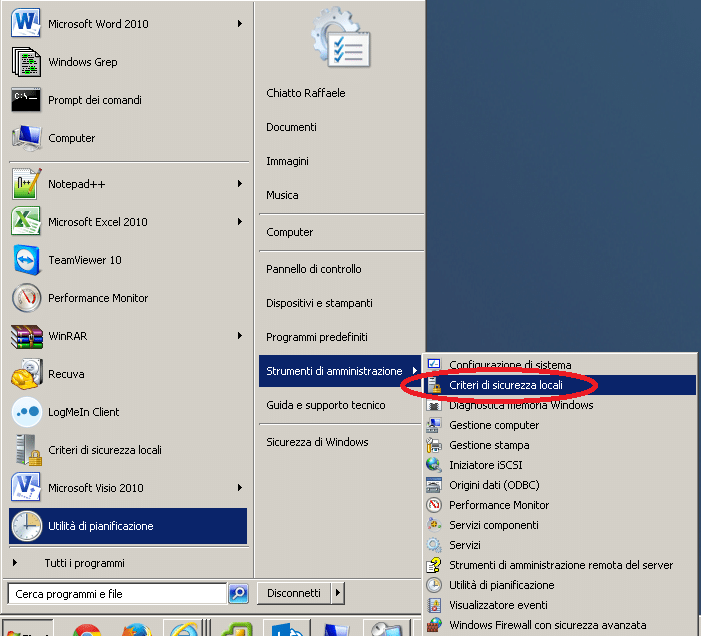The height and width of the screenshot is (636, 701).
Task: Launch TeamViewer 10 via its icon
Action: click(x=26, y=260)
